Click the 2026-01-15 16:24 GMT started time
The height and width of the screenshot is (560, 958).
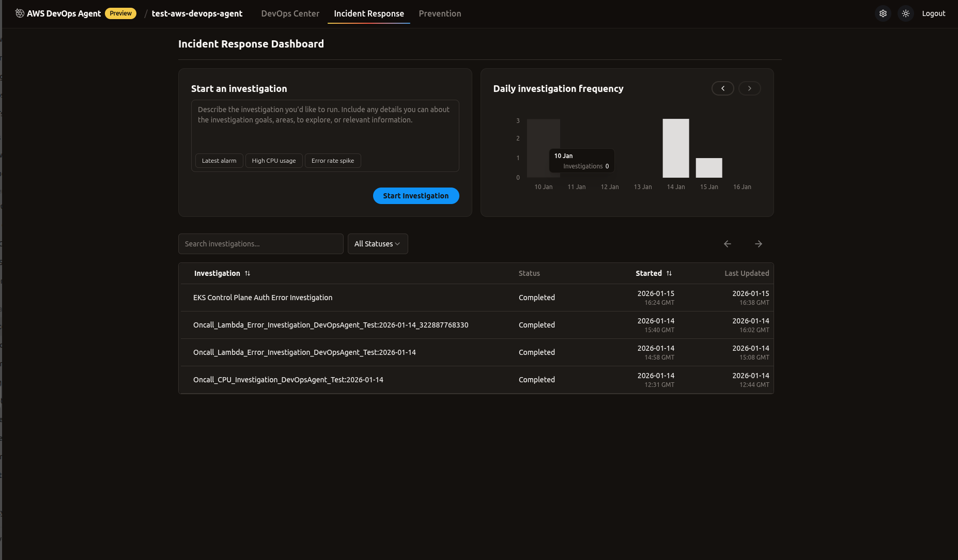click(656, 298)
